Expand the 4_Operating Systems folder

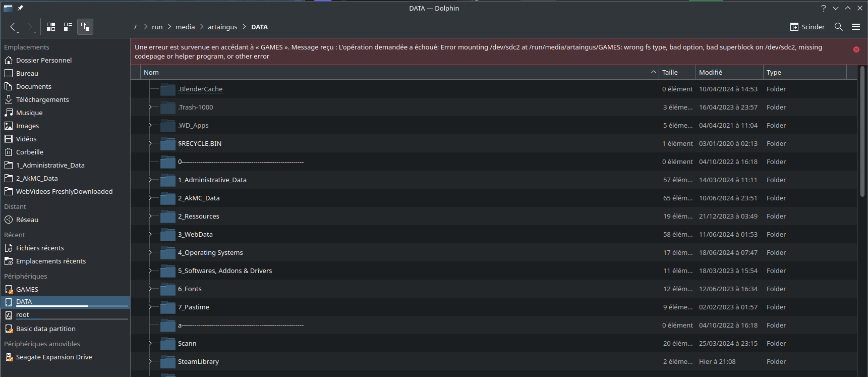click(150, 252)
